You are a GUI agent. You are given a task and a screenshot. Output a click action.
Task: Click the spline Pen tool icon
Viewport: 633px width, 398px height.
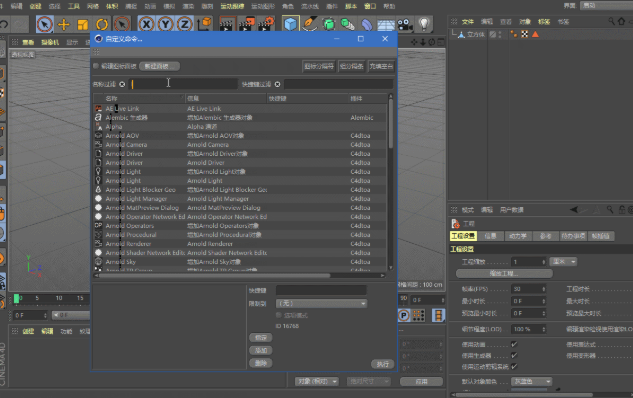coord(310,24)
